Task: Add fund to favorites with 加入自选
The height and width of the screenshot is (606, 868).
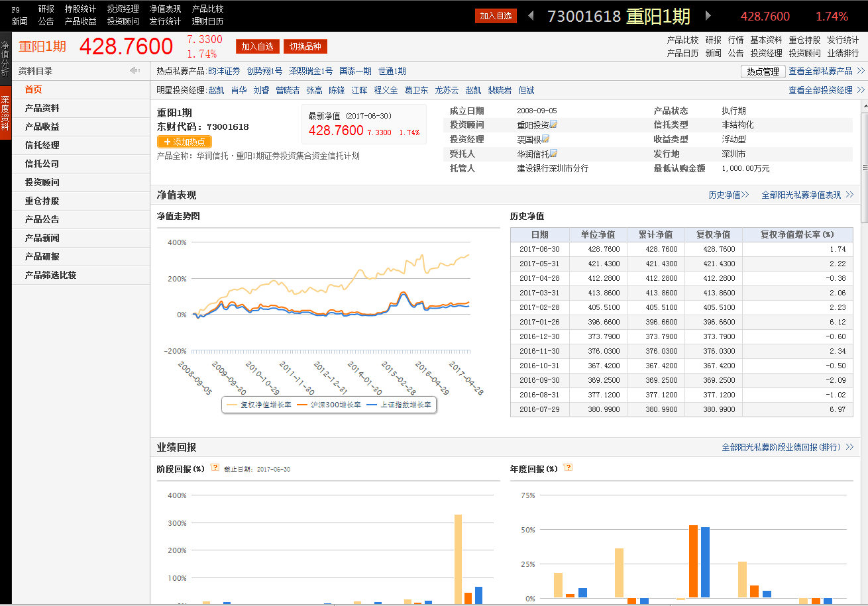Action: [x=256, y=46]
